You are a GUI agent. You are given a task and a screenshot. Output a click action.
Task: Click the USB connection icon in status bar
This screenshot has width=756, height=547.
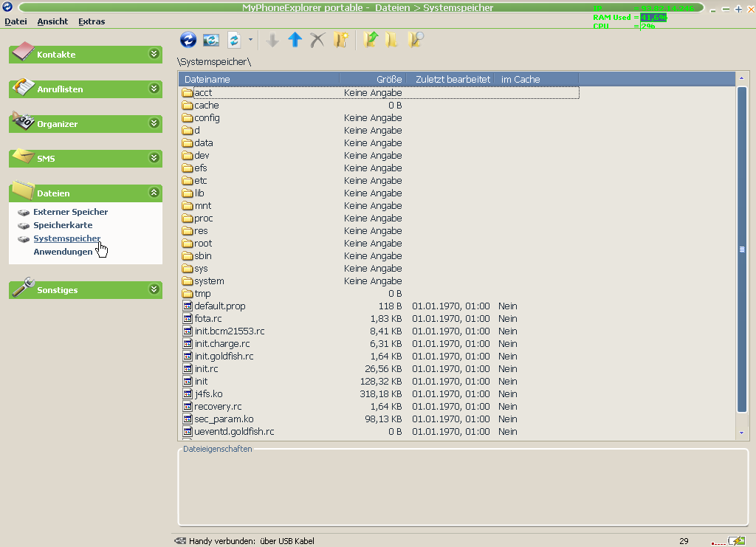click(x=180, y=541)
